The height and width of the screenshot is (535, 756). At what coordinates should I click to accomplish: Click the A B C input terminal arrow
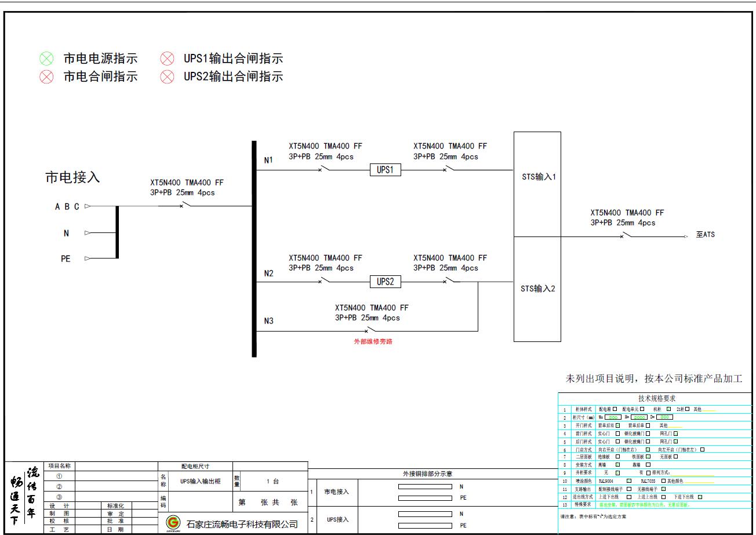click(x=88, y=206)
